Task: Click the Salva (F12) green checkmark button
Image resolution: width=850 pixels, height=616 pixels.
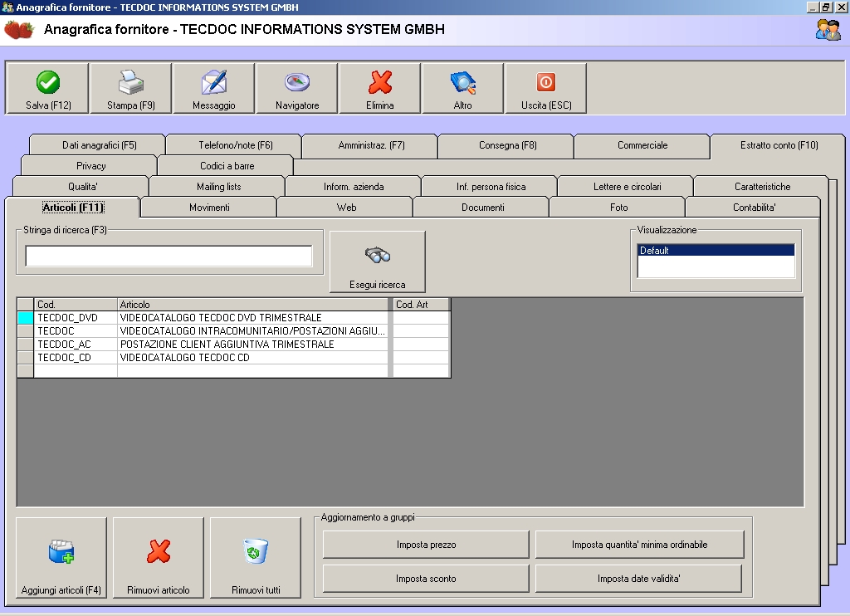Action: click(47, 88)
